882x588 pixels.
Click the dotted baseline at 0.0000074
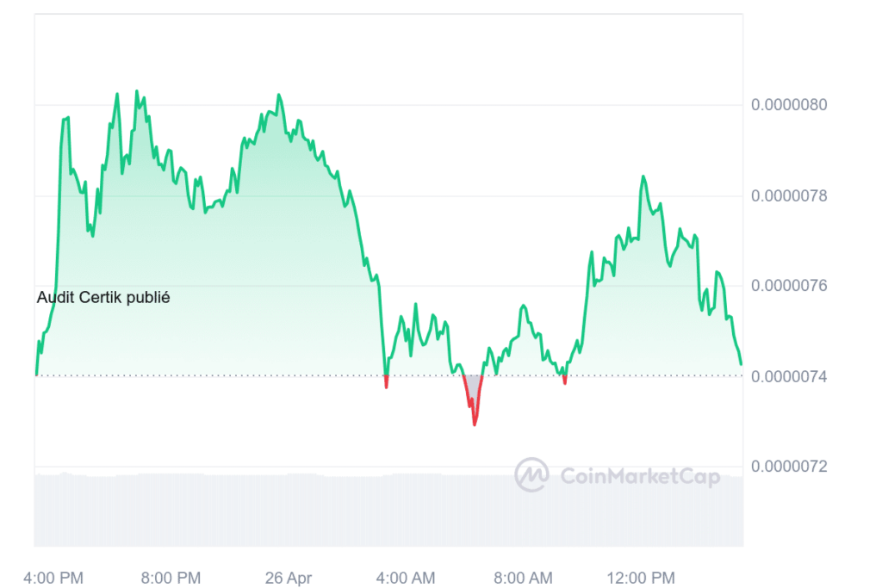click(388, 375)
